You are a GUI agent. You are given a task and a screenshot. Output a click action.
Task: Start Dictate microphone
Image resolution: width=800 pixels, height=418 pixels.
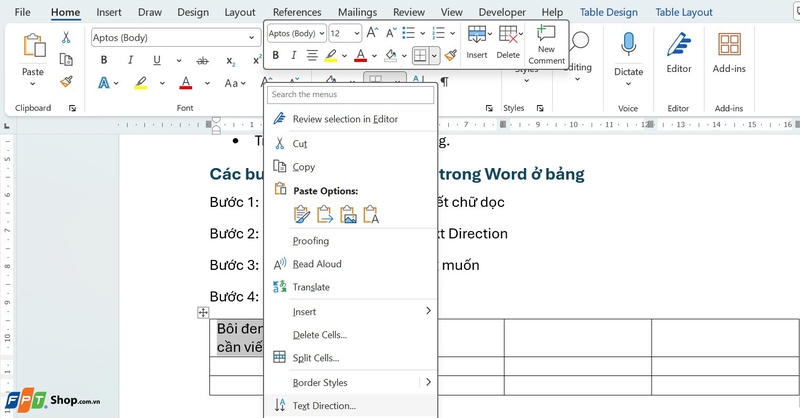628,44
